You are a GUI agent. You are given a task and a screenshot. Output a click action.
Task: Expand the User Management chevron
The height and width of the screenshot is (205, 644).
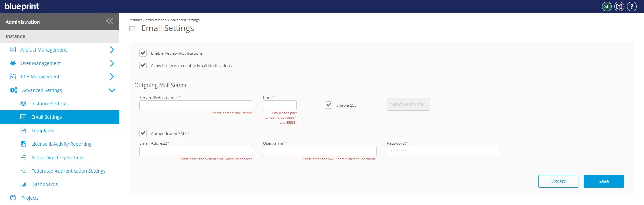(x=112, y=63)
